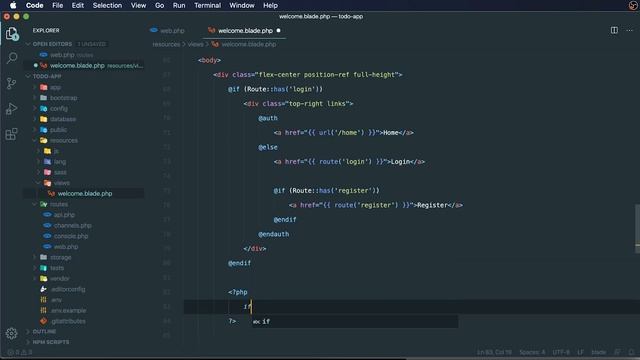Collapse the resources folder

(x=35, y=140)
